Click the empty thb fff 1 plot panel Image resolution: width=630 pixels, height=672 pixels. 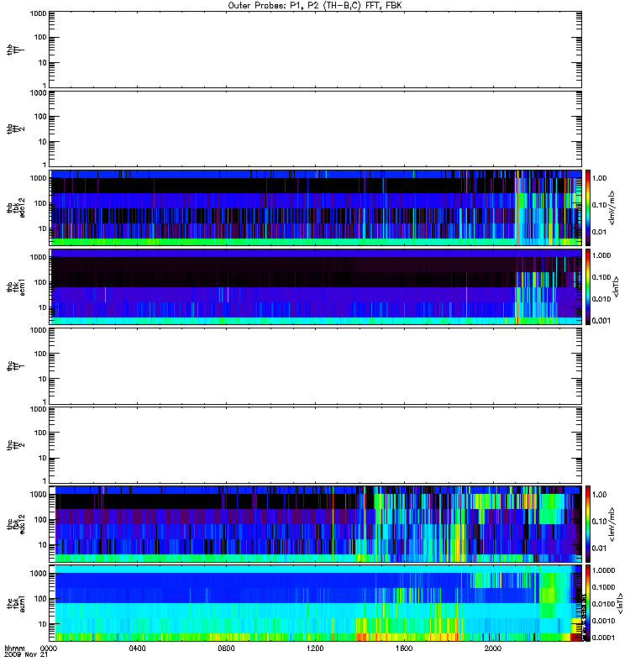click(316, 50)
